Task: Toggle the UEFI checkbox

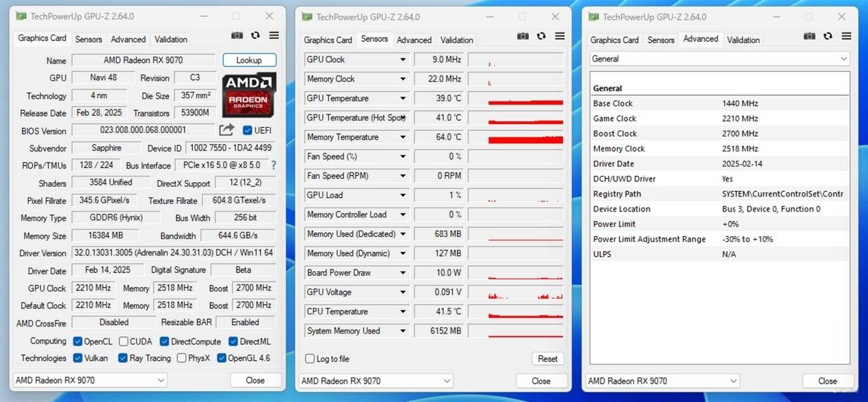Action: pos(248,130)
